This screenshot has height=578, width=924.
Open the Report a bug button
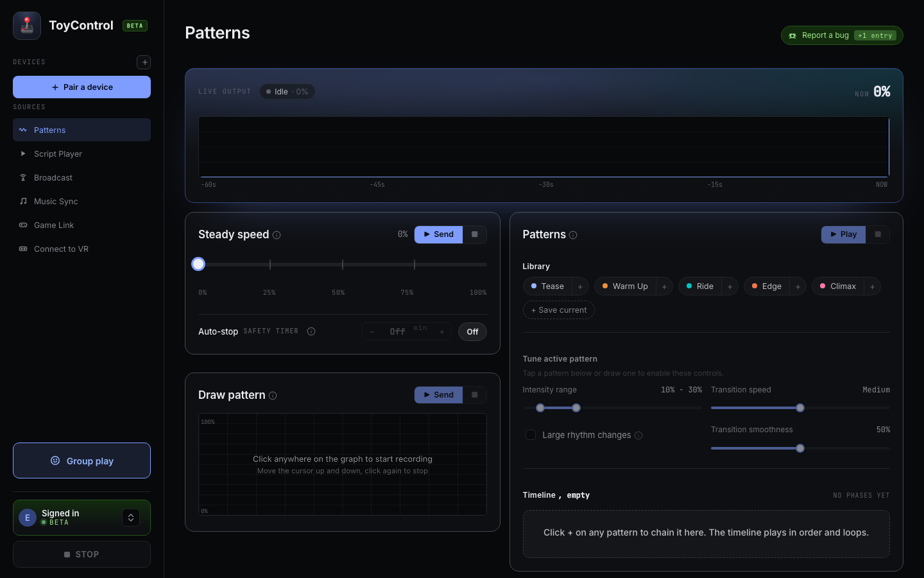[842, 35]
